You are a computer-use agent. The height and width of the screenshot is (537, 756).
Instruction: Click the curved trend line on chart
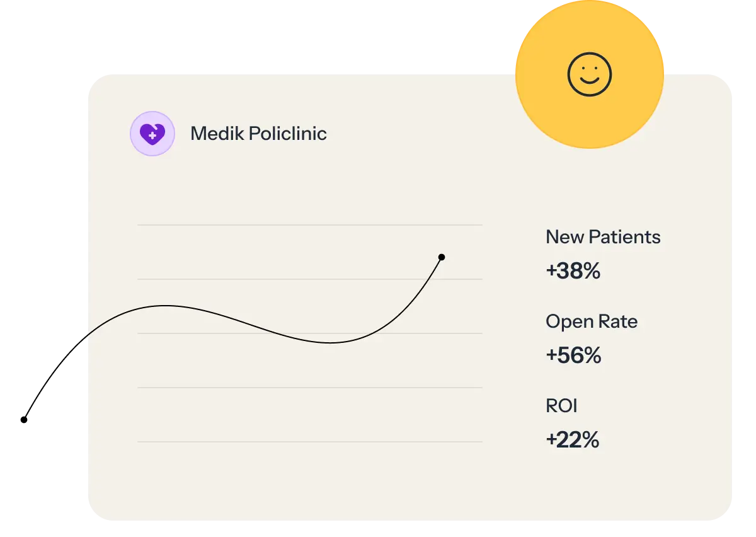pyautogui.click(x=252, y=325)
